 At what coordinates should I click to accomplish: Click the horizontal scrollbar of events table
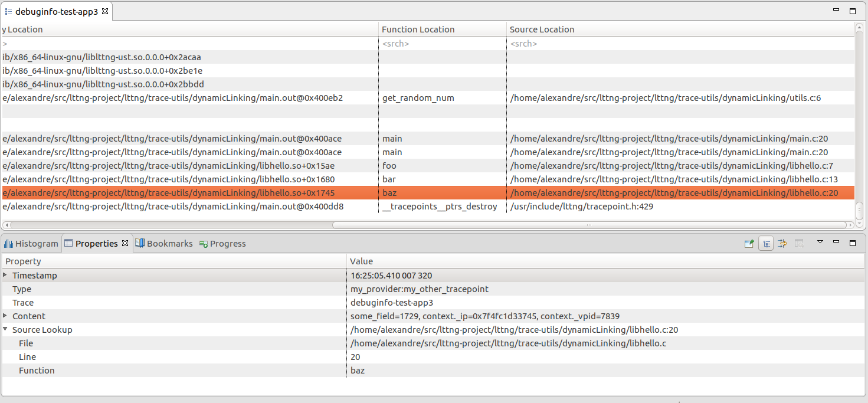588,225
